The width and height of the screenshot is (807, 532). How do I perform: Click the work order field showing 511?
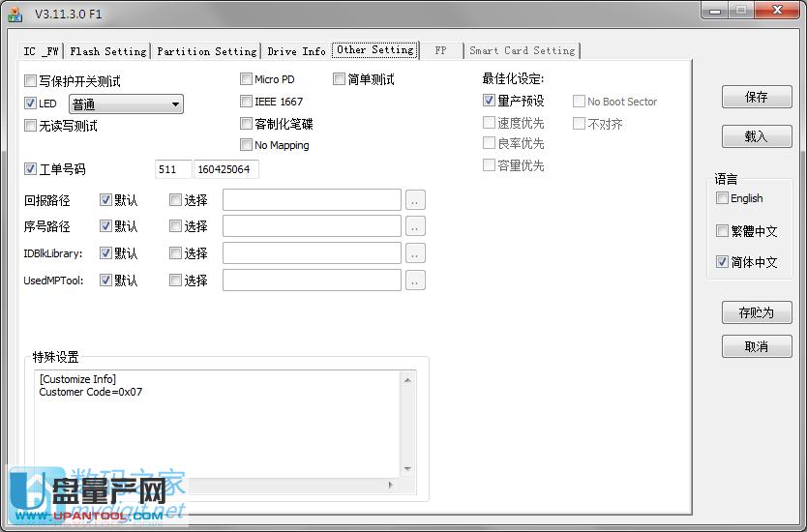click(173, 169)
